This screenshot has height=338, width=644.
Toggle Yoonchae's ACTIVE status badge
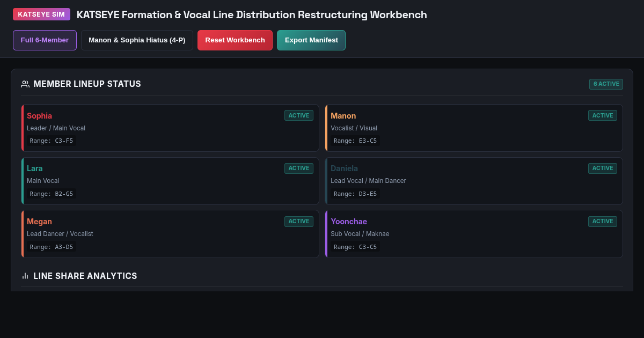click(603, 222)
